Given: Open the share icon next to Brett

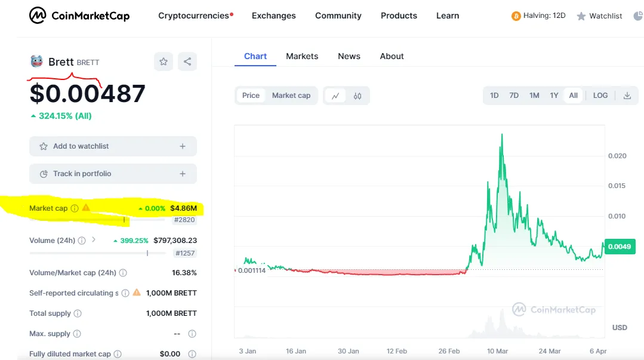Looking at the screenshot, I should click(x=187, y=61).
